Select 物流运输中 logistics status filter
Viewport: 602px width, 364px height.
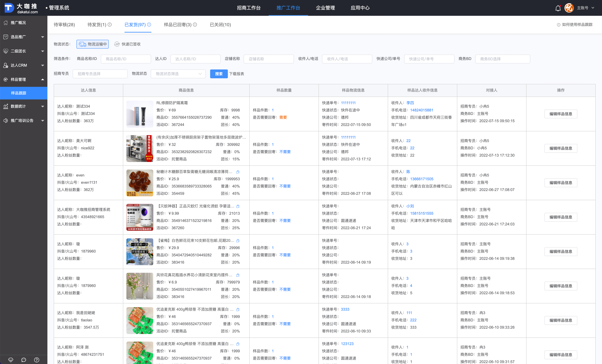tap(93, 44)
